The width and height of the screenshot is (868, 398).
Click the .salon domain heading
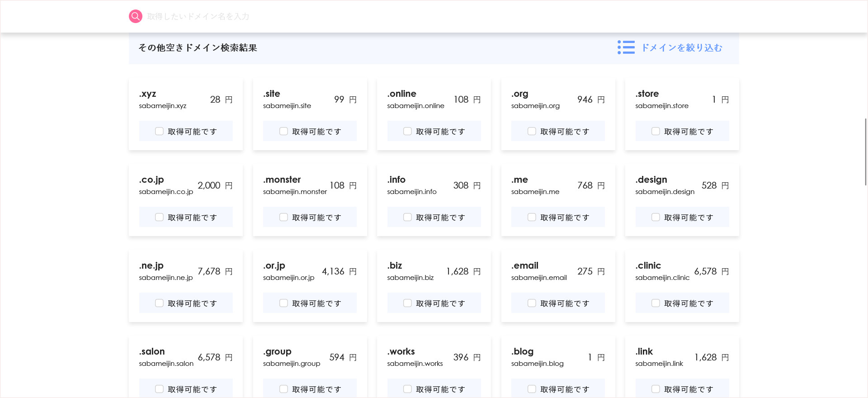[151, 351]
